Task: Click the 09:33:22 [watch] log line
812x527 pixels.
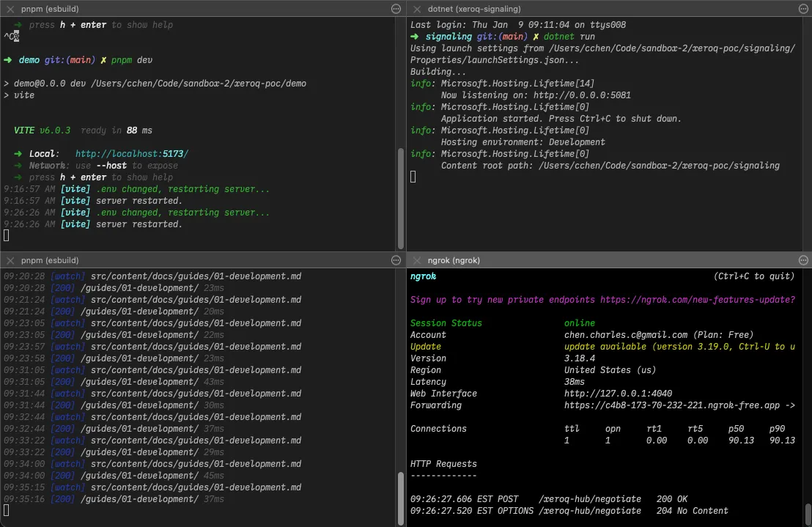Action: coord(152,441)
